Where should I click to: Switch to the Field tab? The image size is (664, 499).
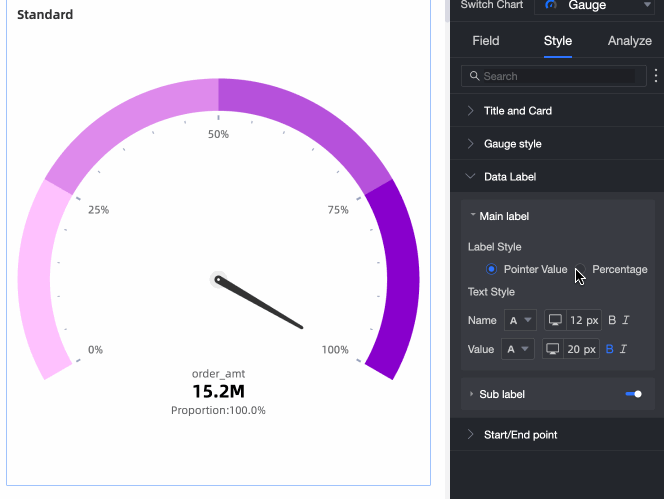pyautogui.click(x=486, y=41)
